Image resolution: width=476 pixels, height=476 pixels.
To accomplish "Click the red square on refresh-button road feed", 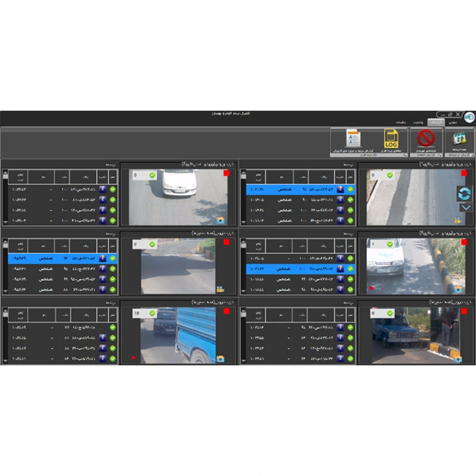I will 464,173.
